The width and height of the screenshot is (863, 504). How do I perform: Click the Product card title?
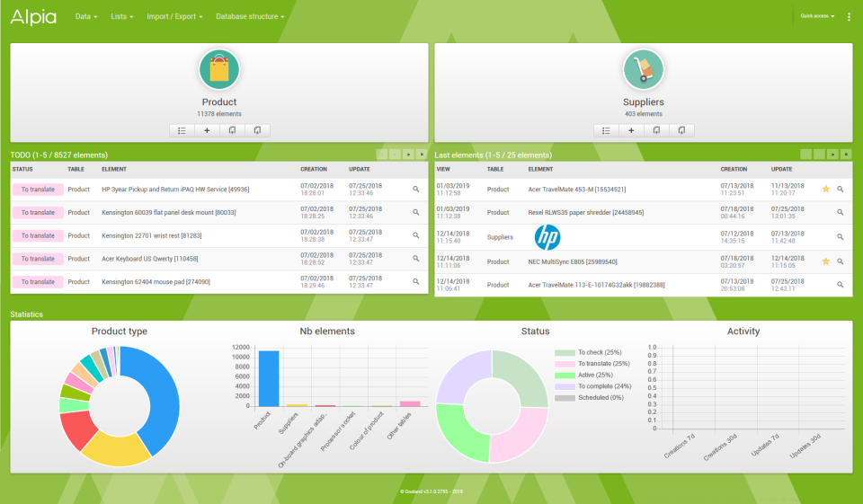click(219, 102)
